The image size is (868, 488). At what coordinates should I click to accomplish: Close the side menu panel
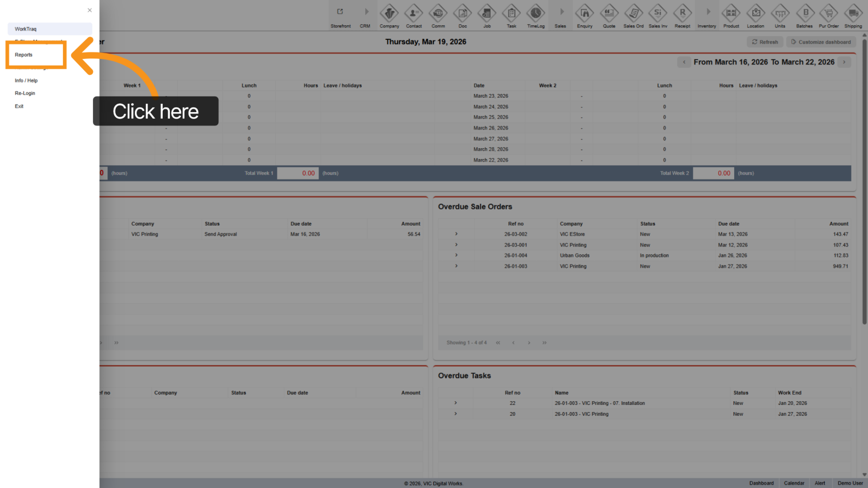90,10
